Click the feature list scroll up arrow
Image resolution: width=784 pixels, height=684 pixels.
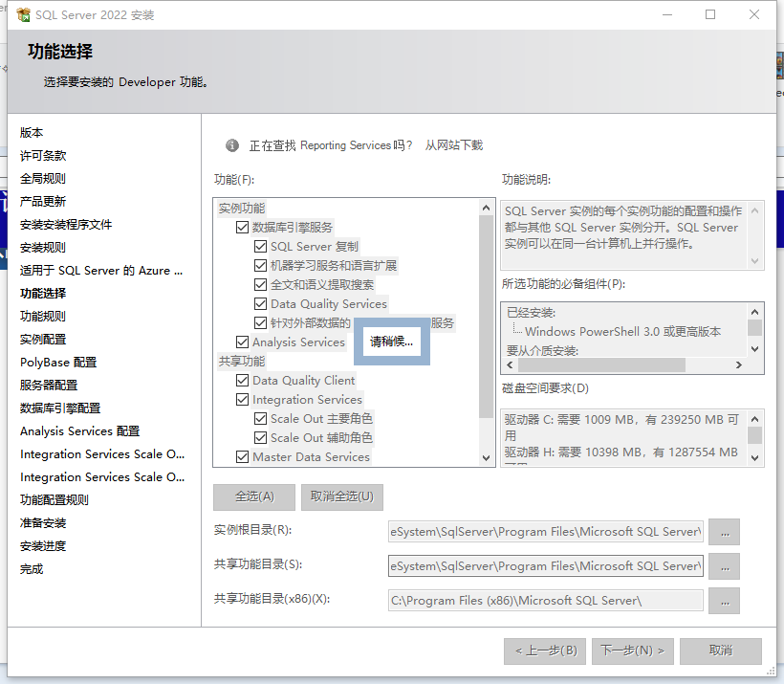(x=486, y=208)
